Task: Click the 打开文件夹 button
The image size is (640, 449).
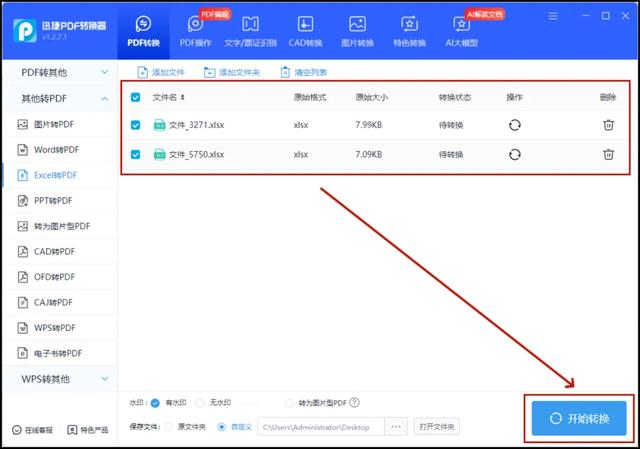Action: pyautogui.click(x=437, y=427)
